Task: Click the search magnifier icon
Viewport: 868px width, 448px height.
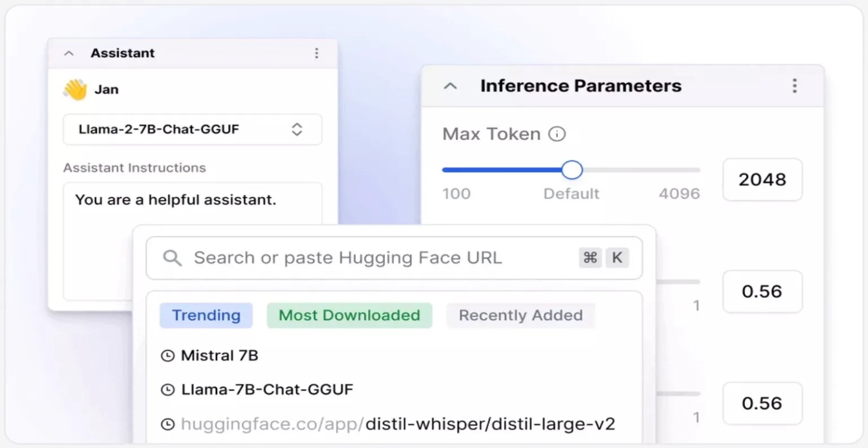Action: (172, 258)
